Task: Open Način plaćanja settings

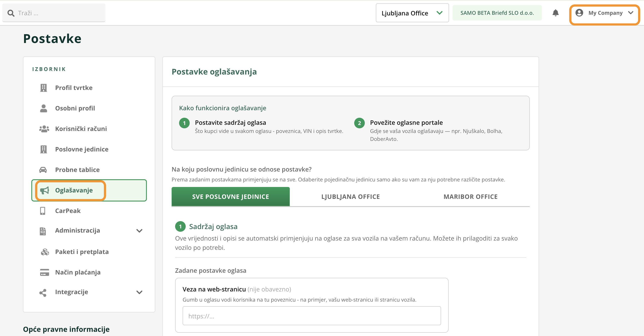Action: [x=89, y=272]
